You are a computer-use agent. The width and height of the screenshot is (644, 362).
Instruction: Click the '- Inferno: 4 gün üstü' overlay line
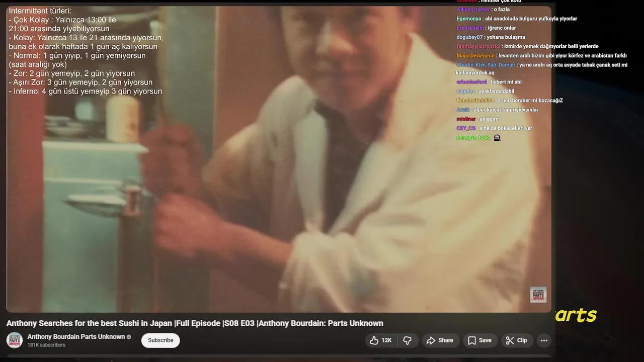tap(86, 92)
